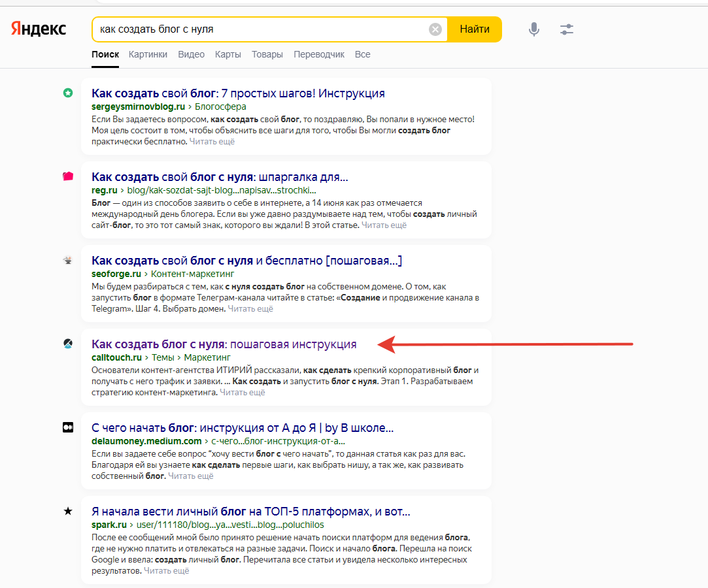The width and height of the screenshot is (708, 588).
Task: Click the seoforge.ru favicon
Action: [68, 260]
